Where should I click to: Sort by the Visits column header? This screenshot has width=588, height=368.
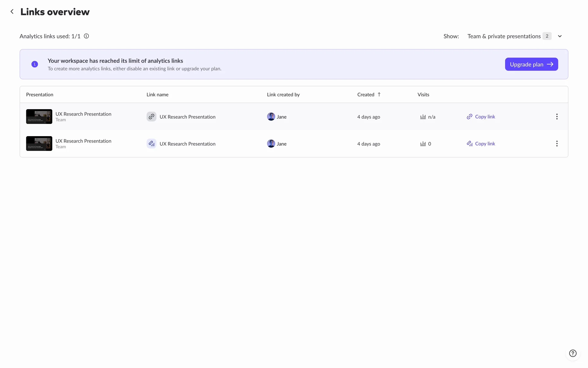click(423, 94)
